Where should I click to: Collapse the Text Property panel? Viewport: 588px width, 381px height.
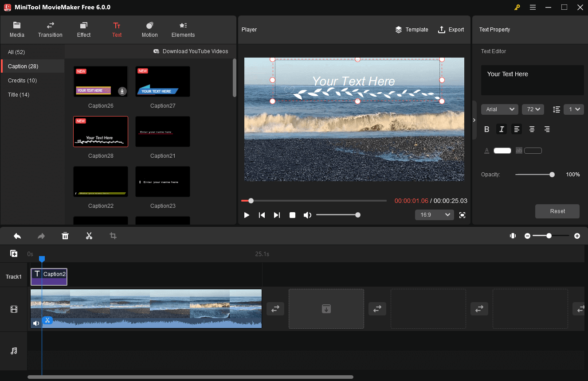tap(474, 120)
